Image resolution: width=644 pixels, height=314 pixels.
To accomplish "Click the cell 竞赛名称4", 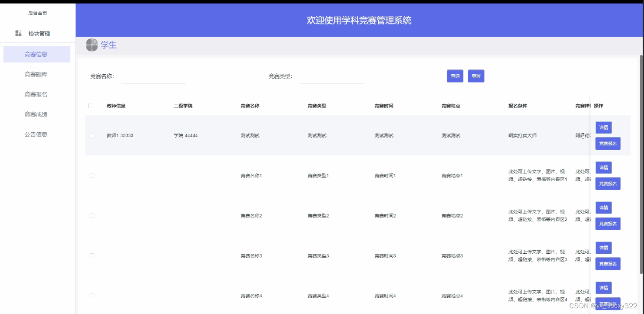I will click(x=251, y=296).
